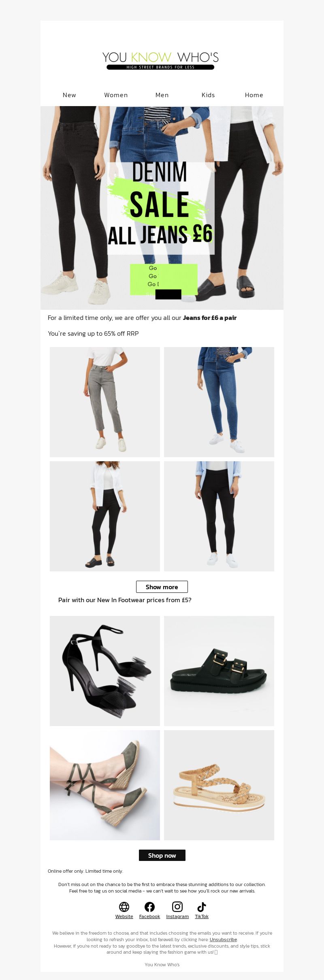Click the Show more button
The image size is (324, 980).
pyautogui.click(x=162, y=587)
